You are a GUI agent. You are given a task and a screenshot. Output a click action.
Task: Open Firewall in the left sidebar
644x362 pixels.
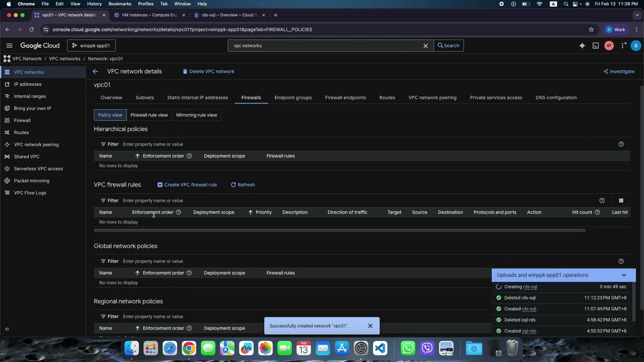[43, 121]
